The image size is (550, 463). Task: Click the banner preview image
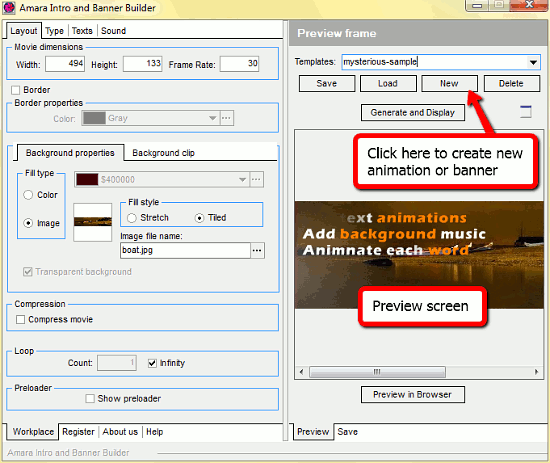[x=419, y=255]
